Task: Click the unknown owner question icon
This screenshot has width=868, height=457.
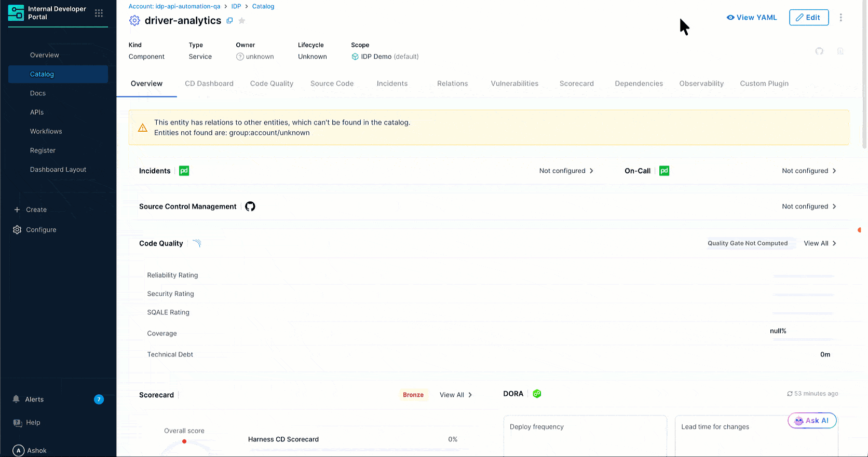Action: pyautogui.click(x=240, y=57)
